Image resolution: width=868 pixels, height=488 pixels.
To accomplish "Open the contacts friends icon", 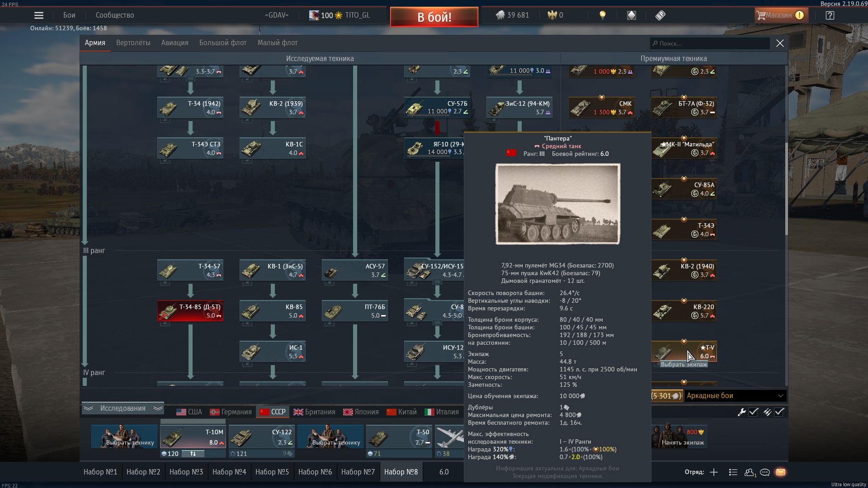I will click(x=750, y=472).
